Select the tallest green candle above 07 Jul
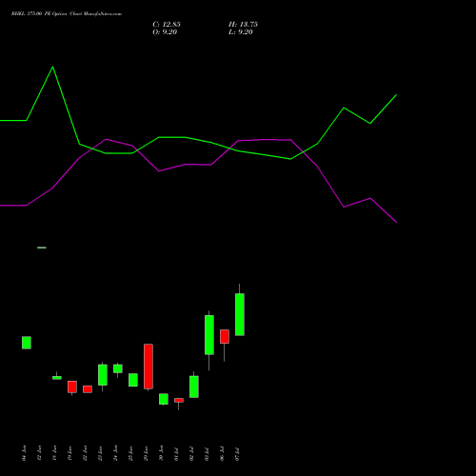The width and height of the screenshot is (476, 476). click(240, 314)
